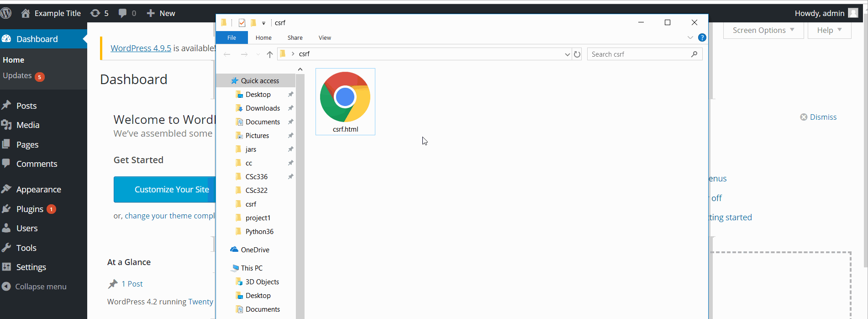Open the admin avatar in the top right
The image size is (868, 319).
(853, 13)
